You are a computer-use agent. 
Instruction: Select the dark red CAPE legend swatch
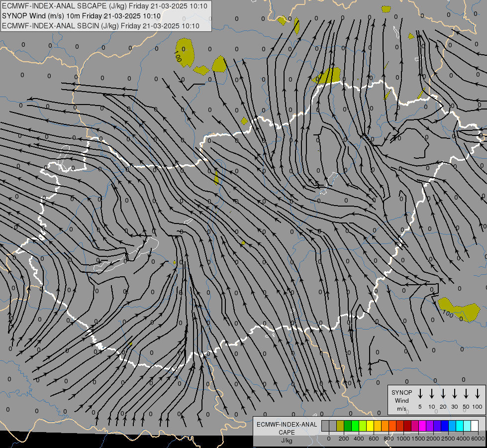(407, 426)
